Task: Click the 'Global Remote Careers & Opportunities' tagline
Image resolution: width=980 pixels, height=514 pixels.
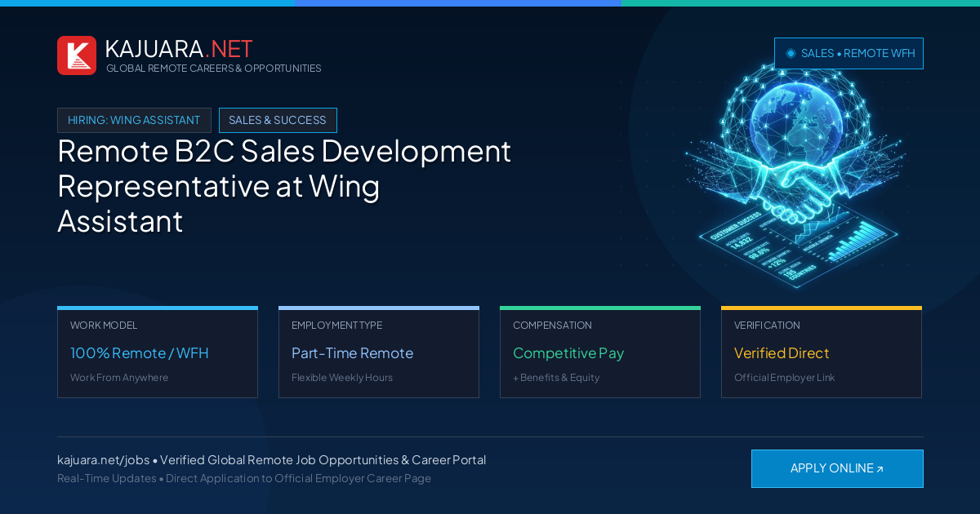Action: 214,69
